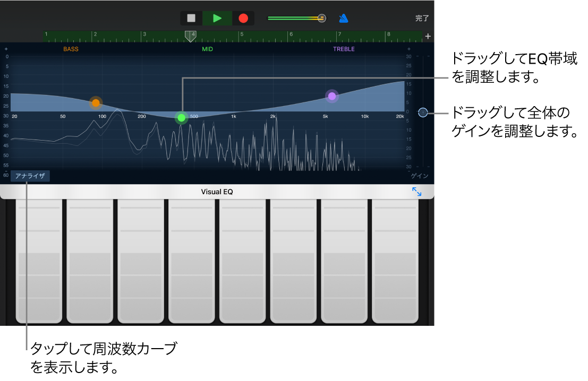Select the TREBLE band label
The height and width of the screenshot is (381, 588).
[x=344, y=48]
